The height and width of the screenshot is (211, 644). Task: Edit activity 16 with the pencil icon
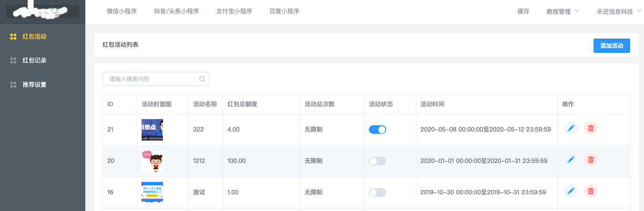coord(571,191)
